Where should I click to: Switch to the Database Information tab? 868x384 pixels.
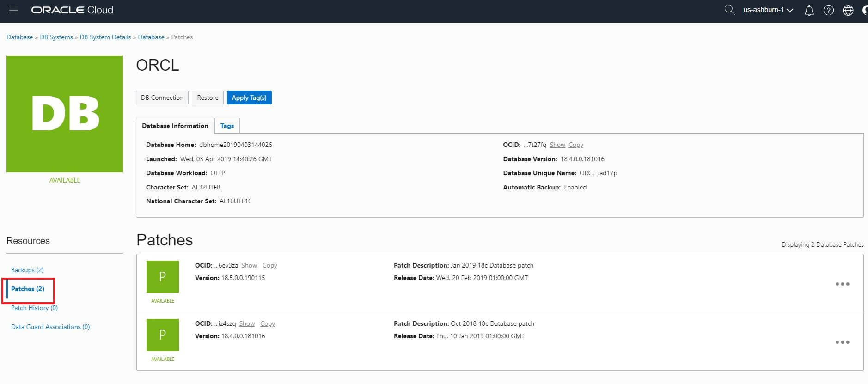(175, 126)
